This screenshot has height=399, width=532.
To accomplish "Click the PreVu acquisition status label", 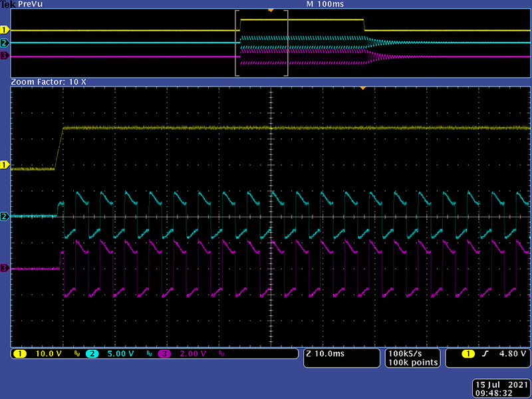I will coord(29,4).
